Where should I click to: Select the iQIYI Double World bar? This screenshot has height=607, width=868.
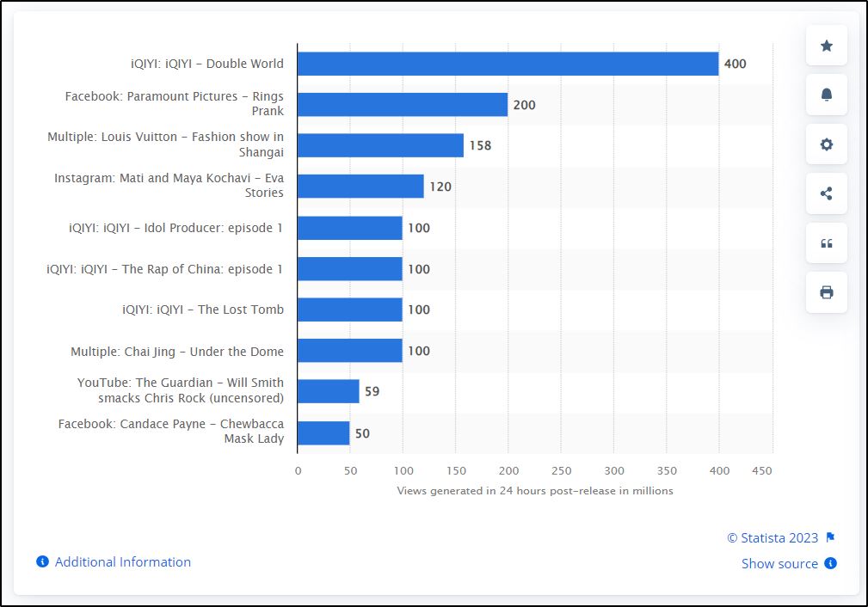pos(508,64)
